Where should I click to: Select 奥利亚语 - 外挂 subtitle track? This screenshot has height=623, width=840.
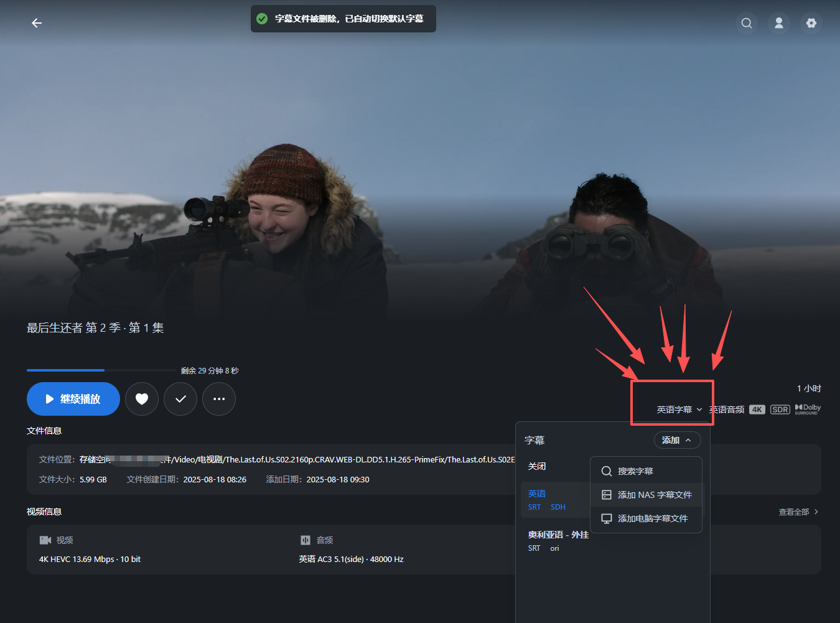click(558, 541)
